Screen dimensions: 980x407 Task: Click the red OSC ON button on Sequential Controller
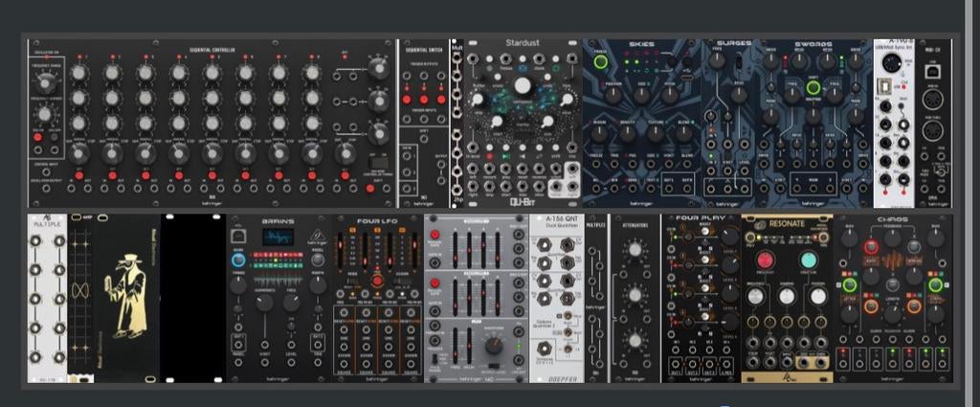37,137
